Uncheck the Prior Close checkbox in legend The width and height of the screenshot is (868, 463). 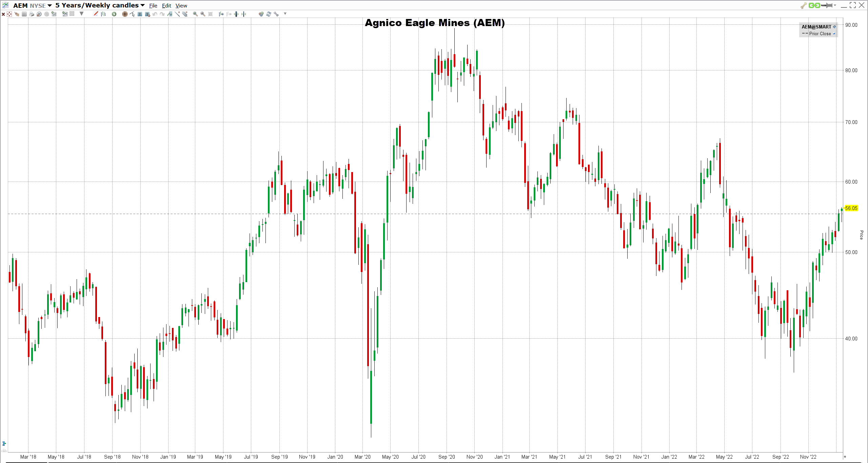(x=834, y=34)
